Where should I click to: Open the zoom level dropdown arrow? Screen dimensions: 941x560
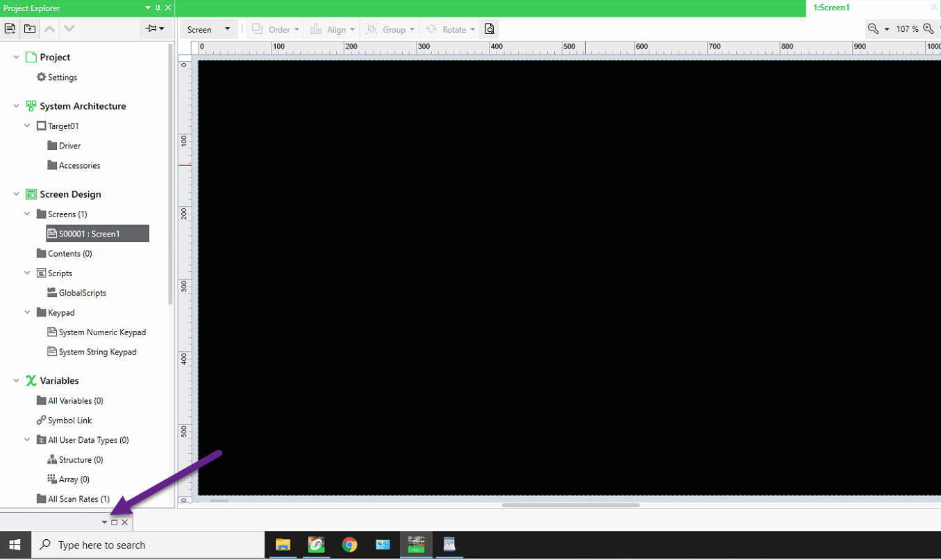tap(887, 30)
